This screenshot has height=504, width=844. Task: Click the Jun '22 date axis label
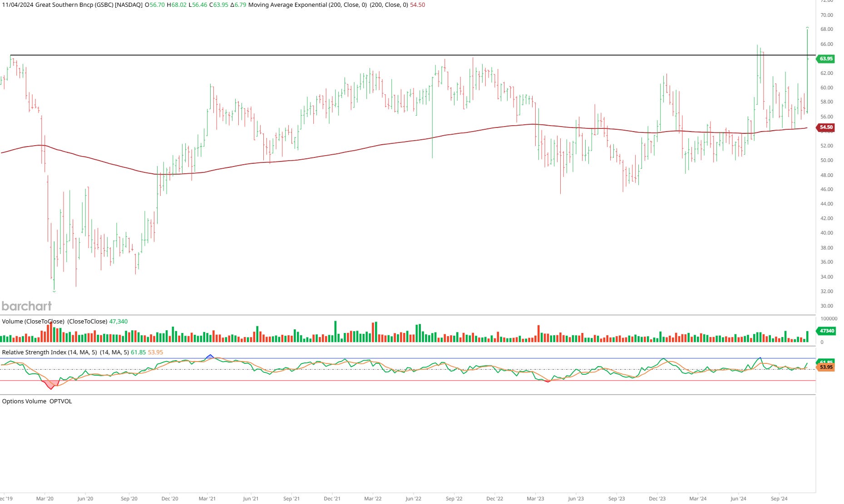pos(413,499)
